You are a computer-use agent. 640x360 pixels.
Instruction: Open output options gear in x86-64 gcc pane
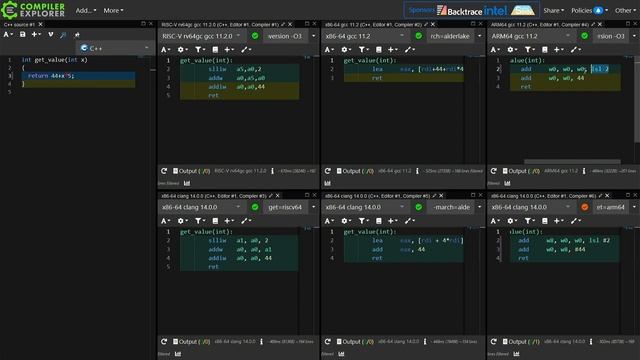tap(346, 50)
